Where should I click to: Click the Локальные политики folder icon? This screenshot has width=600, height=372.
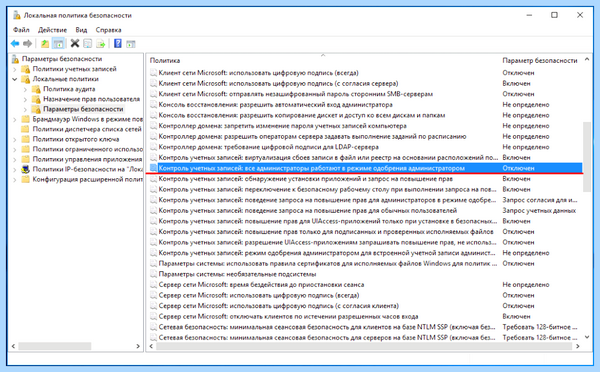pyautogui.click(x=26, y=79)
